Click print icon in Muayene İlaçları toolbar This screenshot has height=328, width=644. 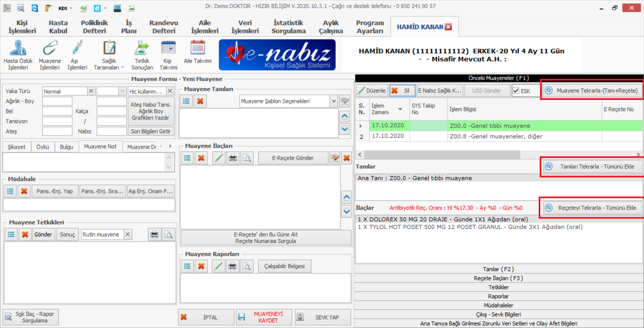[x=233, y=158]
